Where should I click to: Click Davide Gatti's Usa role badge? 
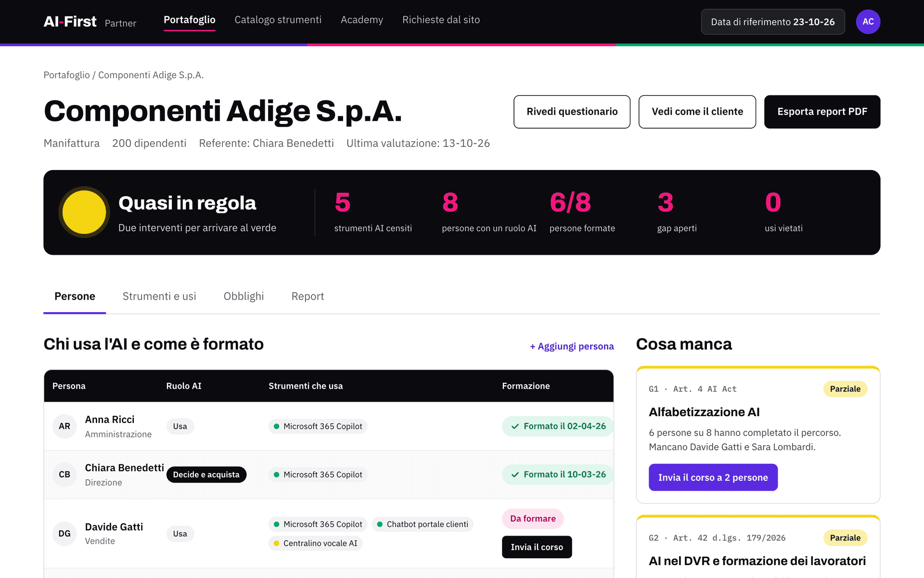pyautogui.click(x=180, y=534)
